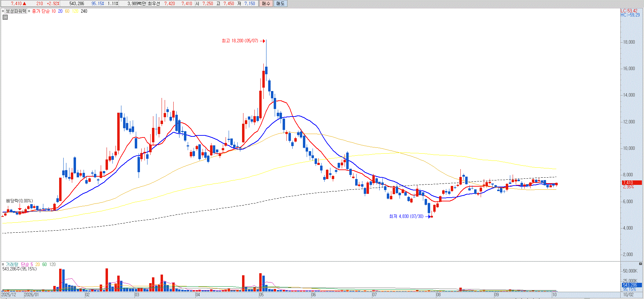This screenshot has height=299, width=644.
Task: Click the 2026/01 date axis label
Action: (x=31, y=295)
